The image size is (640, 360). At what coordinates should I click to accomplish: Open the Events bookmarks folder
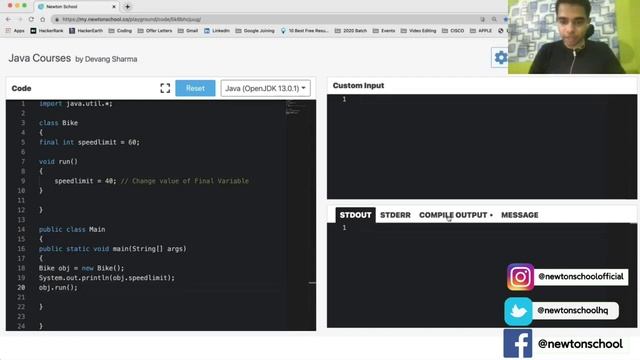(384, 31)
